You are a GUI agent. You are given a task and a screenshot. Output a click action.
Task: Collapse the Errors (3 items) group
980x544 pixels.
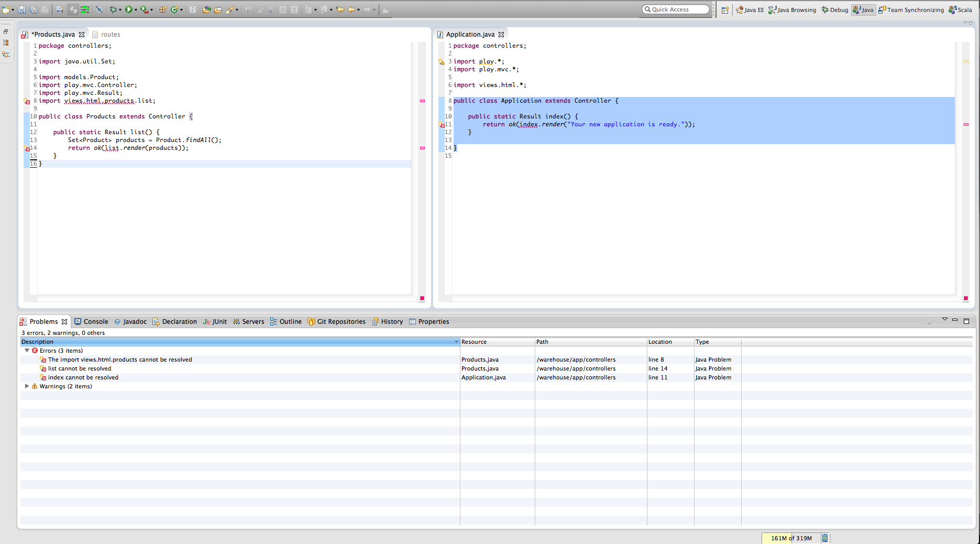point(27,351)
